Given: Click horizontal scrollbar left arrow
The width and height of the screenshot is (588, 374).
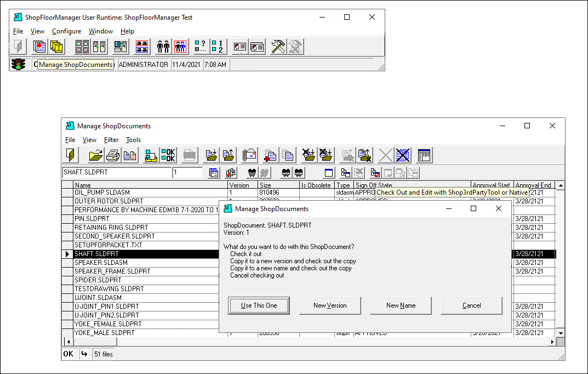Looking at the screenshot, I should [x=68, y=342].
